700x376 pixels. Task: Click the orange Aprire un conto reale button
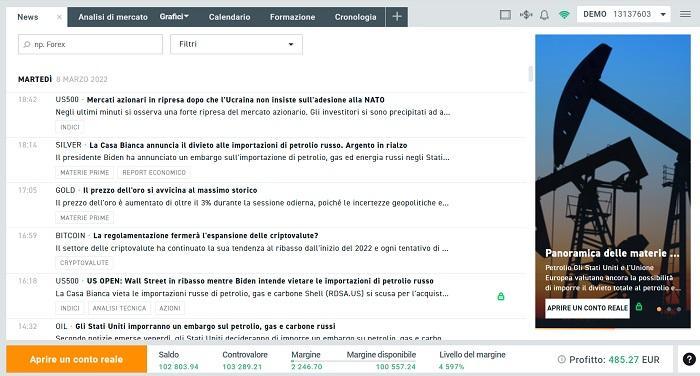pyautogui.click(x=76, y=359)
